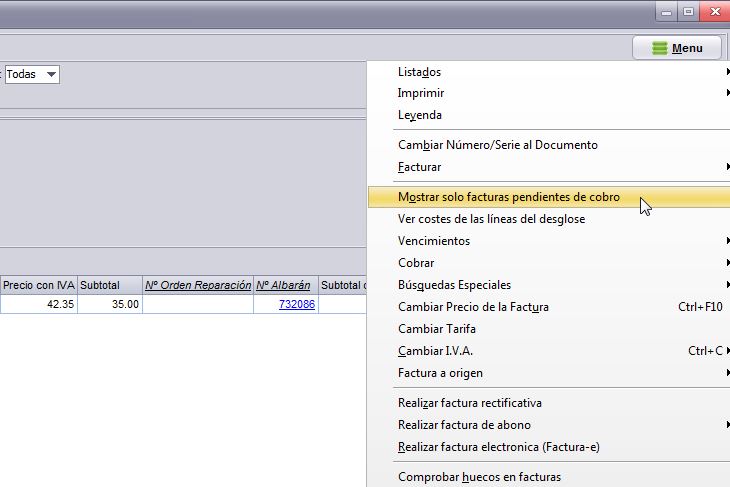Select the Subtotal column header
The width and height of the screenshot is (730, 487).
110,285
